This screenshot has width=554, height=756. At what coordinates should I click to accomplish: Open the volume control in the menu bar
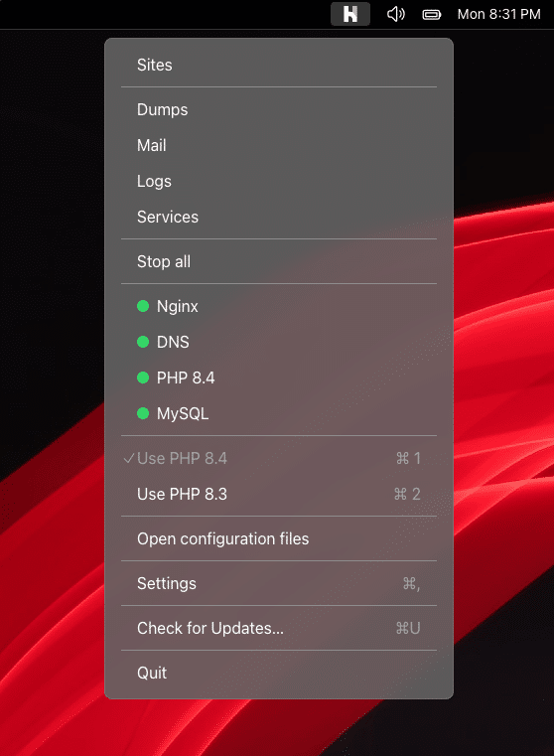[x=395, y=14]
